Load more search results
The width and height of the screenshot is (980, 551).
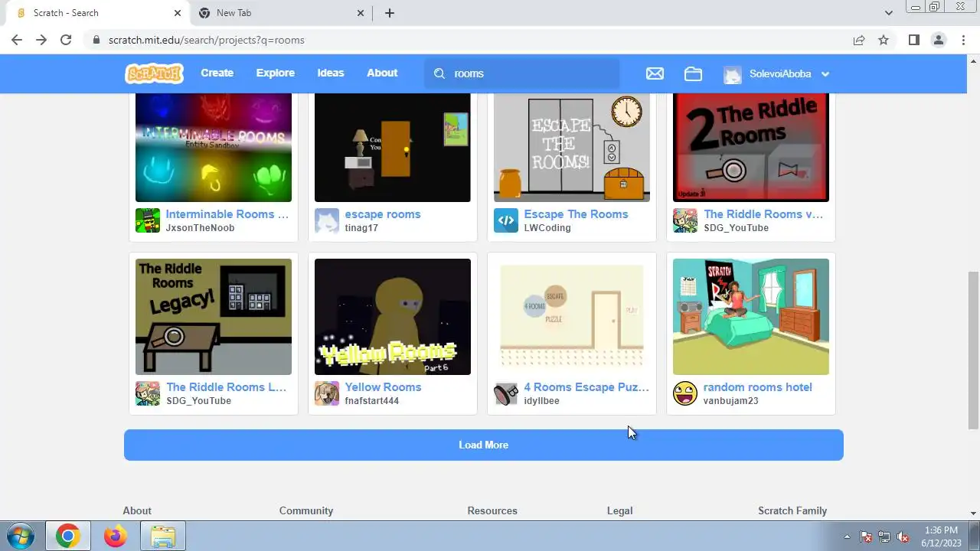484,445
